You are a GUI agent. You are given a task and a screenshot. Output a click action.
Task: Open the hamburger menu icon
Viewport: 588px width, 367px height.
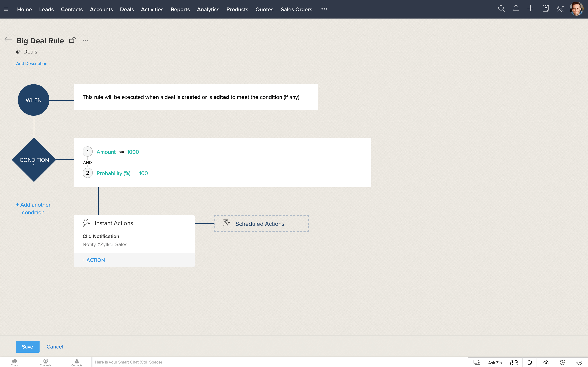6,9
